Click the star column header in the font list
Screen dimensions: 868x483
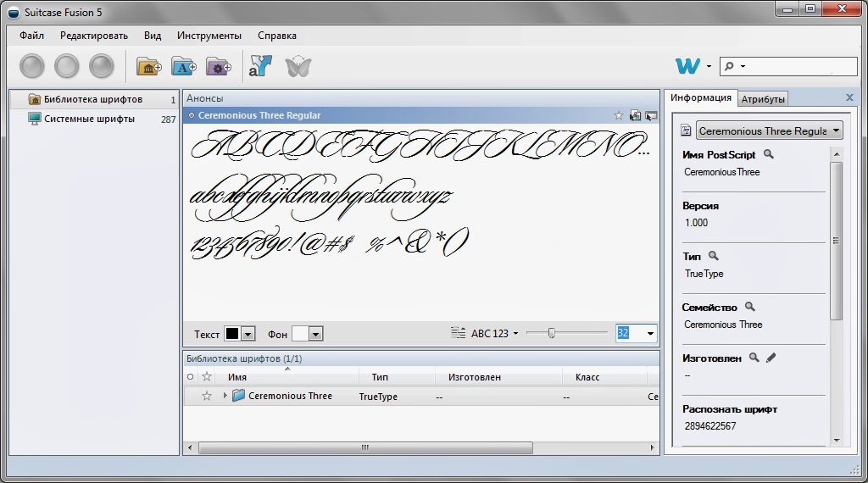(207, 377)
